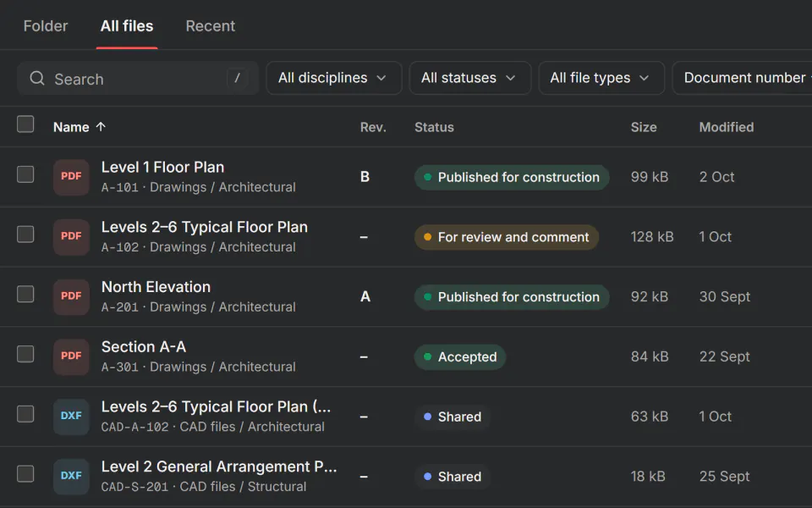Open the Document number dropdown
This screenshot has width=812, height=508.
742,78
